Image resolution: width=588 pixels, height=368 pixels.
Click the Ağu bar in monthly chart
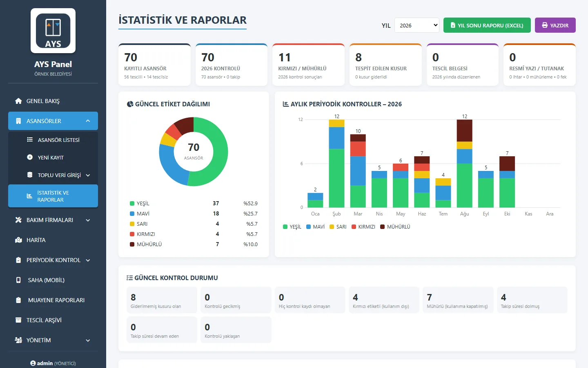click(x=464, y=164)
